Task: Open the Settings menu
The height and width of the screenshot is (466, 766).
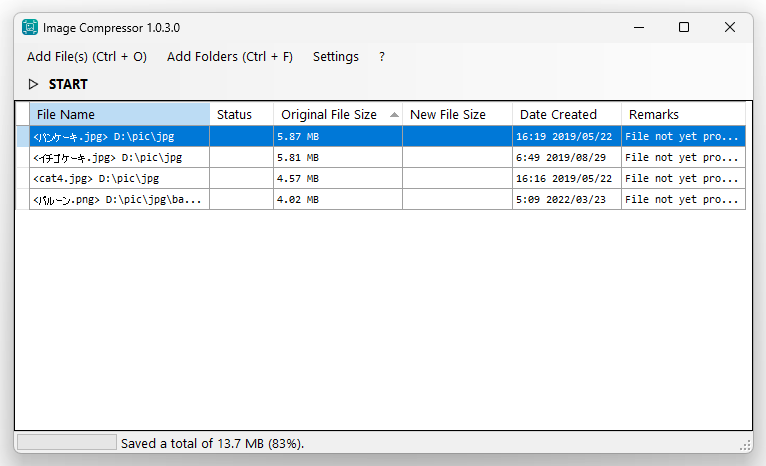Action: (x=336, y=57)
